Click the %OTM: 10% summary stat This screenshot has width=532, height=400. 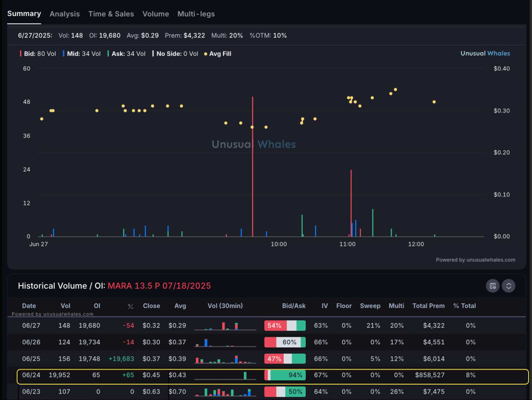pos(268,35)
